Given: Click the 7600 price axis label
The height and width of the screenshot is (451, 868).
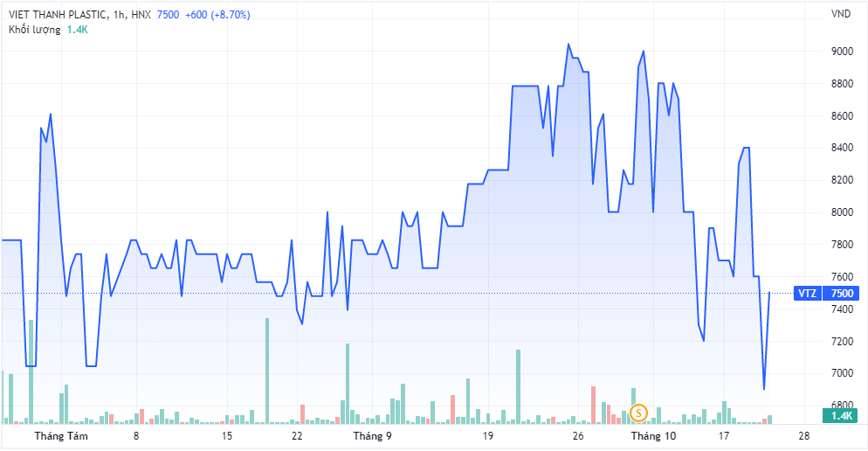Looking at the screenshot, I should coord(842,276).
